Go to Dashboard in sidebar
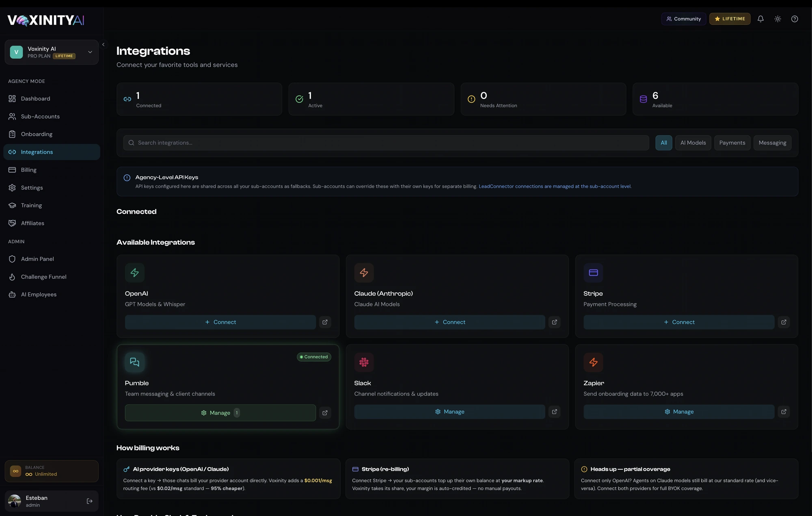The image size is (812, 516). click(x=52, y=99)
